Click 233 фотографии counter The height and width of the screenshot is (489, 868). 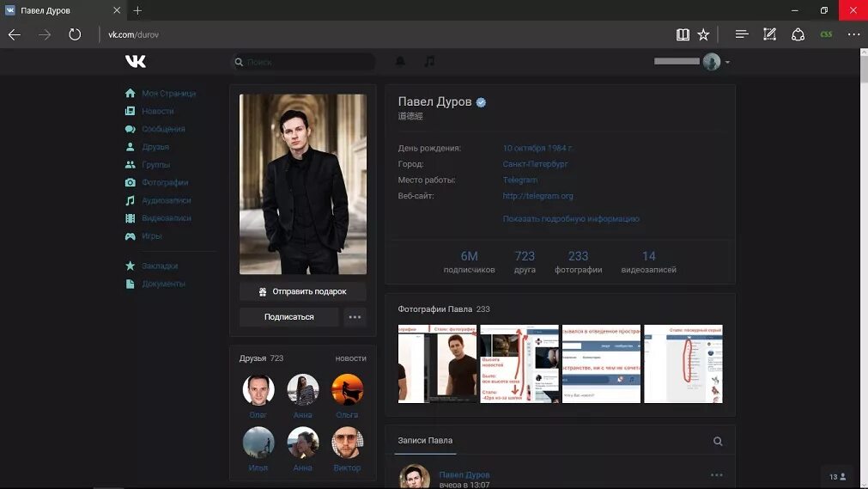pos(579,262)
